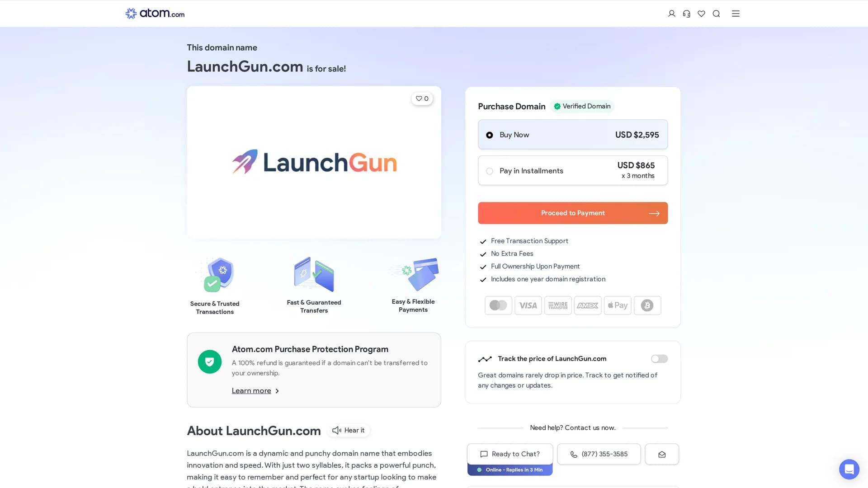868x488 pixels.
Task: Click Easy & Flexible Payments icon
Action: point(415,274)
